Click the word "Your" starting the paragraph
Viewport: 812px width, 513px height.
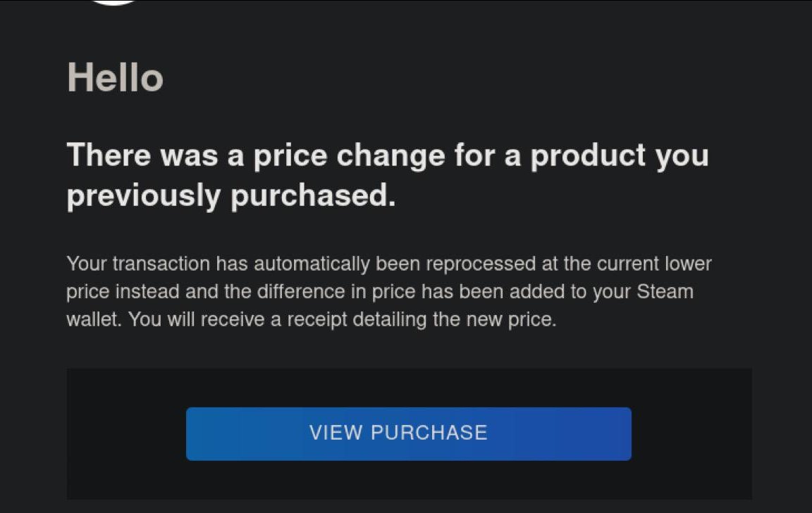pos(86,264)
